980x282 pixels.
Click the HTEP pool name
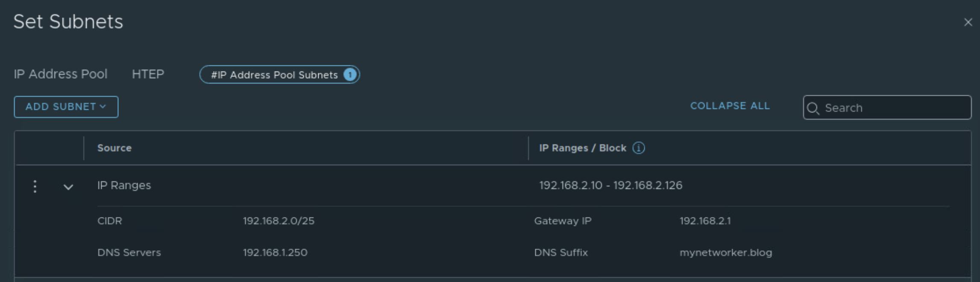coord(148,74)
